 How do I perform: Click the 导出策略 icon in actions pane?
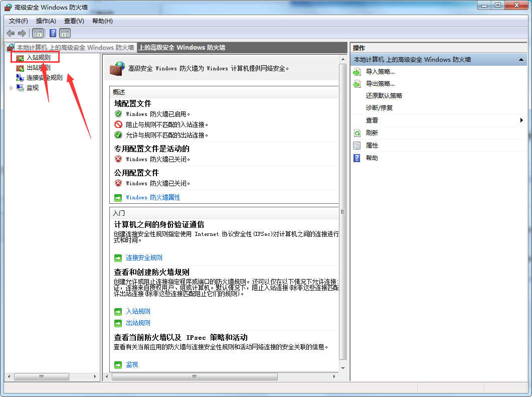pyautogui.click(x=357, y=84)
